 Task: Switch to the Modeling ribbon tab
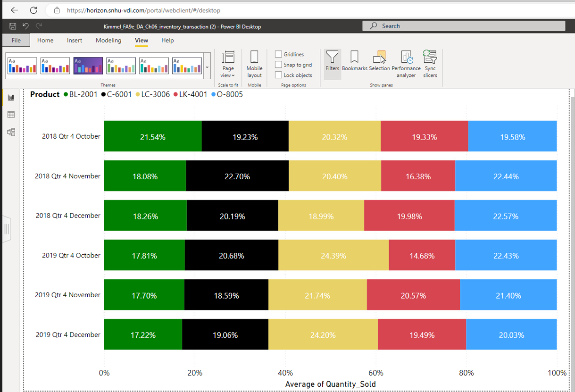pyautogui.click(x=108, y=41)
